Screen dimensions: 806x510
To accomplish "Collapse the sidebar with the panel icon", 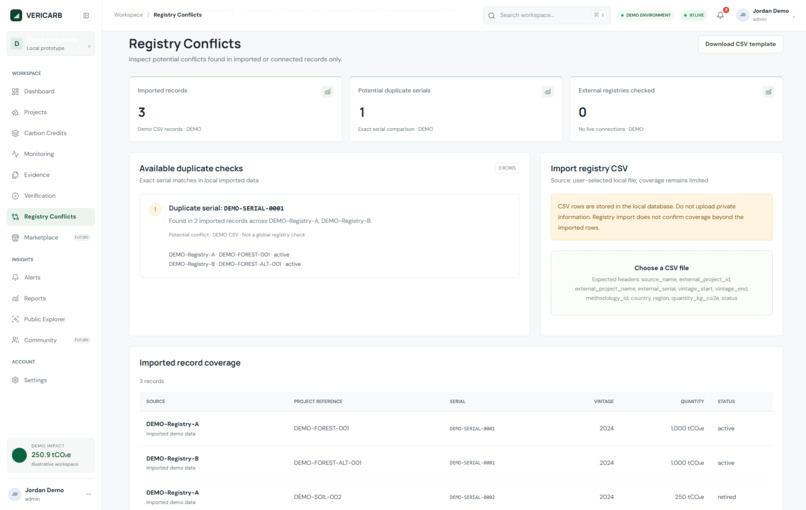I will tap(86, 15).
